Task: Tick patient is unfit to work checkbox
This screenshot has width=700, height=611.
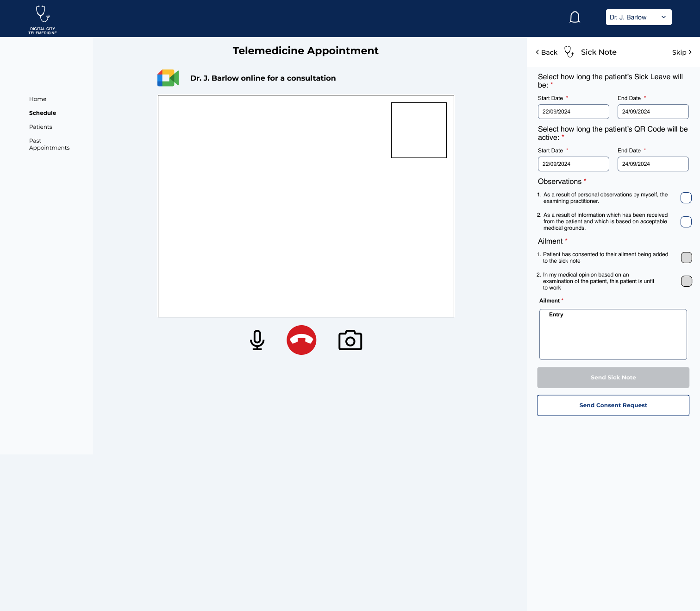Action: coord(686,281)
